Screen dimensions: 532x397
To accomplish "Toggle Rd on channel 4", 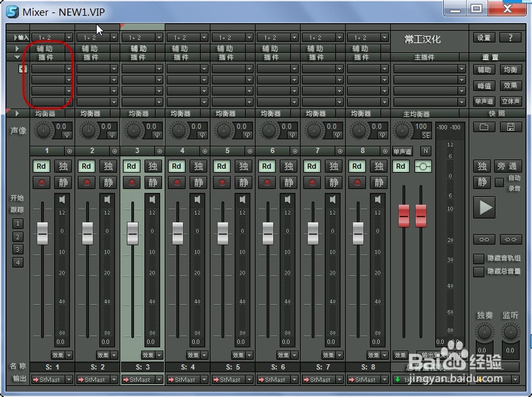I will coord(176,166).
